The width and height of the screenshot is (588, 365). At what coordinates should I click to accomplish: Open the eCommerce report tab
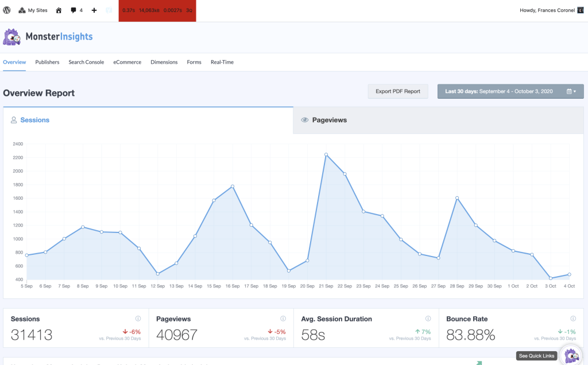pyautogui.click(x=127, y=62)
